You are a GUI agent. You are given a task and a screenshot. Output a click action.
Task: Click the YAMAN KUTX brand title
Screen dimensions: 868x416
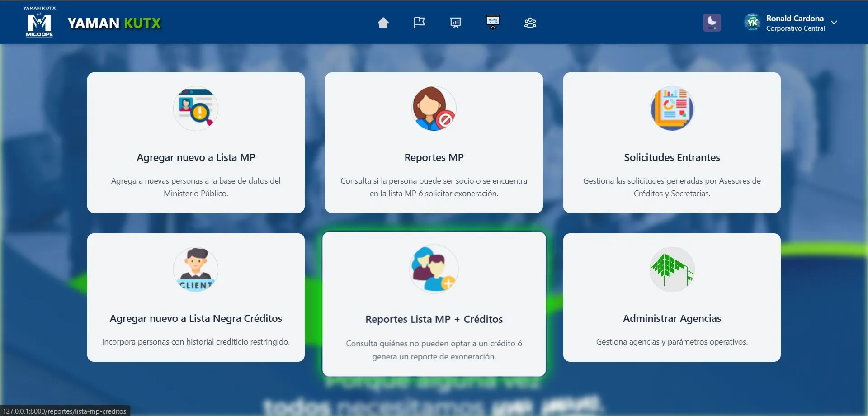coord(114,23)
